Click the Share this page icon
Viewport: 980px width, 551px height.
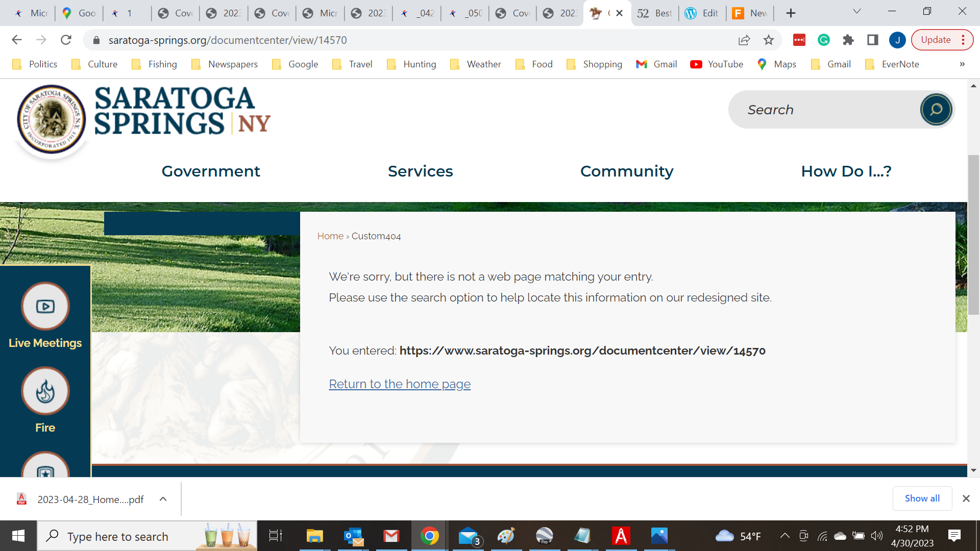(x=744, y=40)
